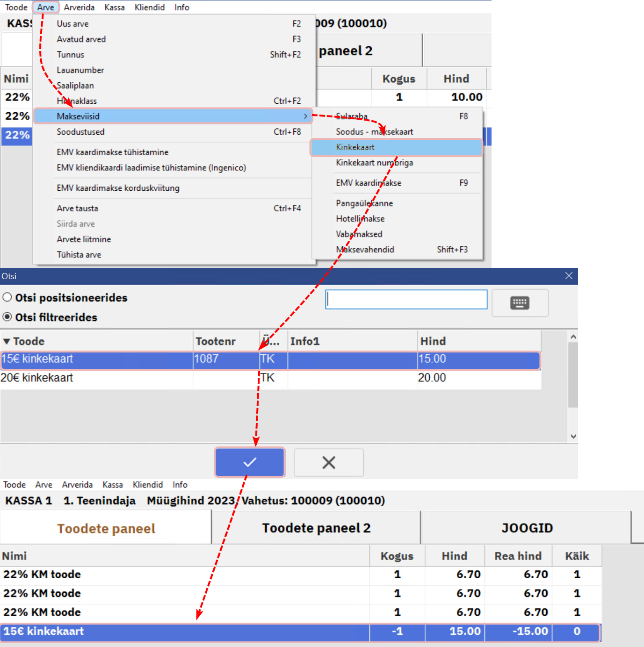Open the Toodete paneel tab
This screenshot has height=647, width=644.
106,528
